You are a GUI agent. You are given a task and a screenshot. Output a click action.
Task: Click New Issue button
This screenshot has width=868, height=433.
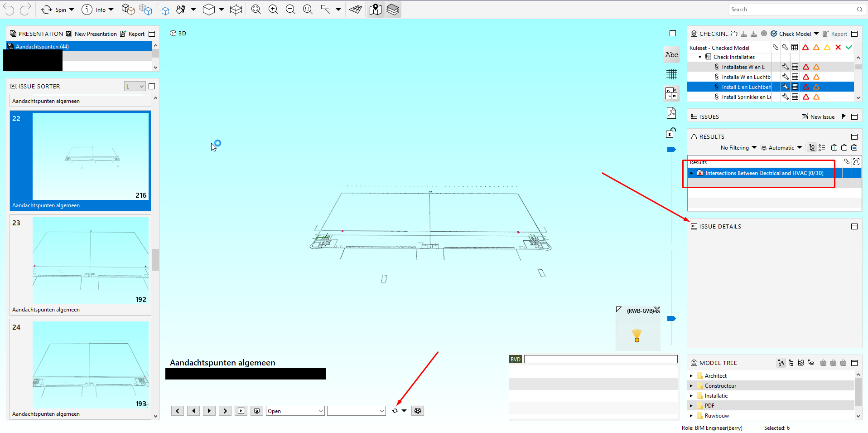pos(818,117)
